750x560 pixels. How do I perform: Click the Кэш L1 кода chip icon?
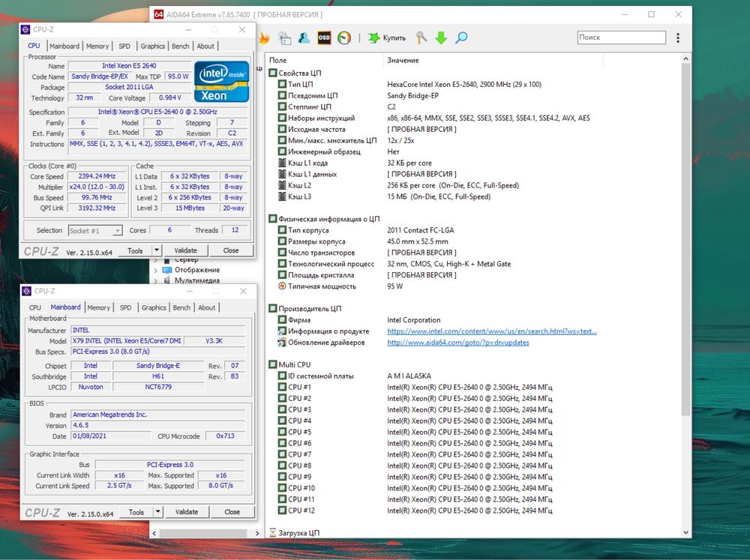282,163
